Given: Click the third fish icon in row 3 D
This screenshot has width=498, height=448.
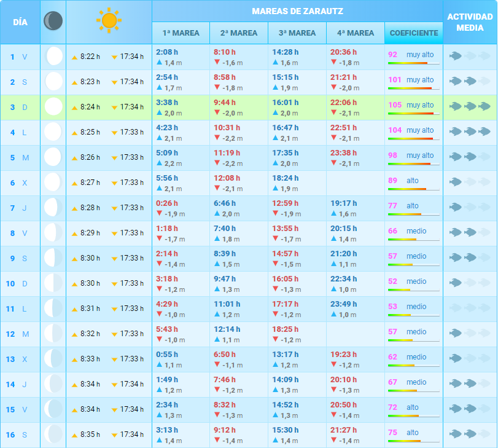Looking at the screenshot, I should click(484, 106).
